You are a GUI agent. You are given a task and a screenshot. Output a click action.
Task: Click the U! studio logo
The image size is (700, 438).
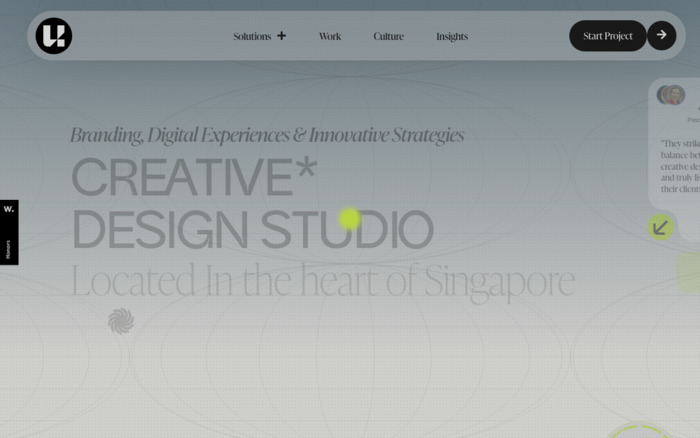[54, 36]
